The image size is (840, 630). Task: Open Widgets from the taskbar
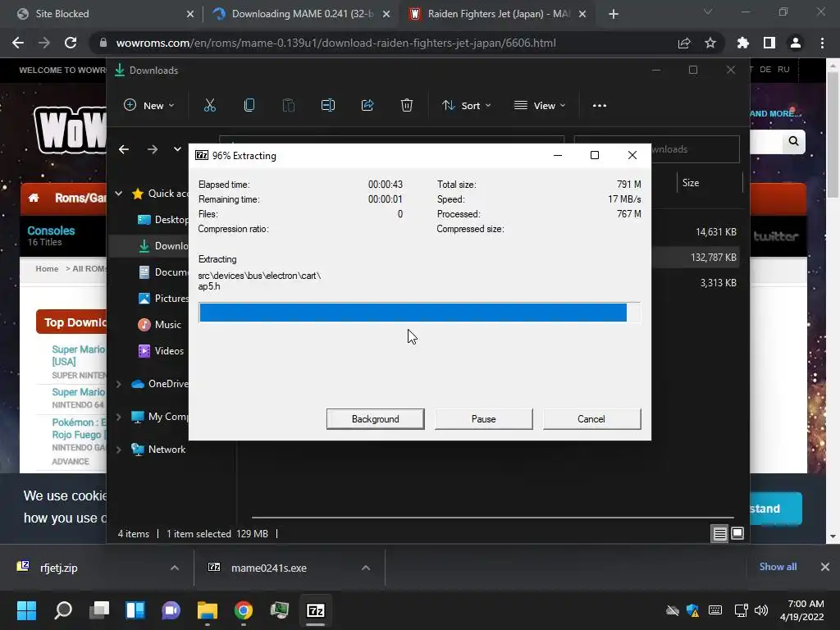[135, 610]
